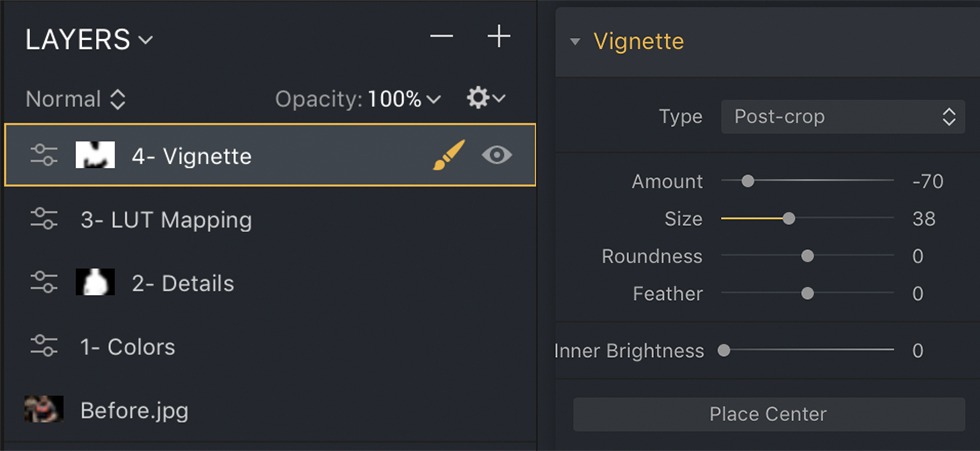Click adjustment sliders icon on Details layer
Viewport: 980px width, 451px height.
[x=44, y=283]
